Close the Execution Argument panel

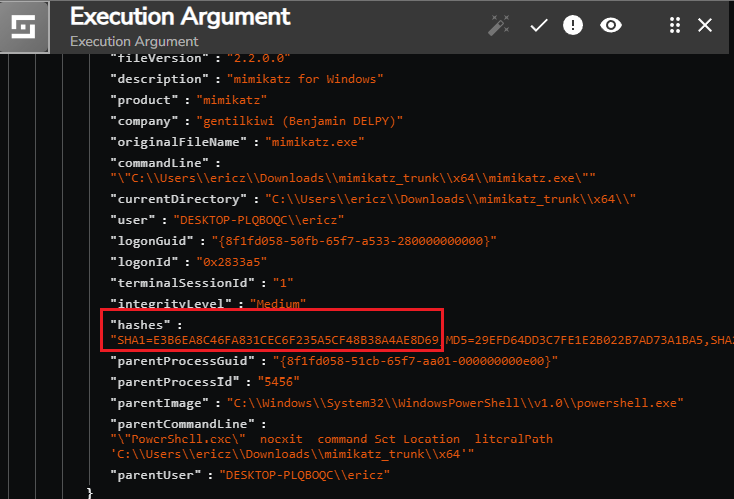[x=705, y=25]
